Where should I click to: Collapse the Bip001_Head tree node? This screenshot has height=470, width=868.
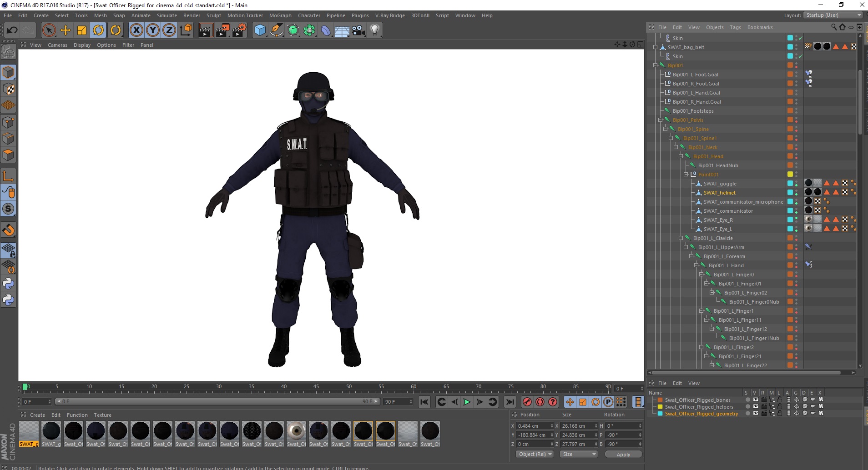[681, 156]
